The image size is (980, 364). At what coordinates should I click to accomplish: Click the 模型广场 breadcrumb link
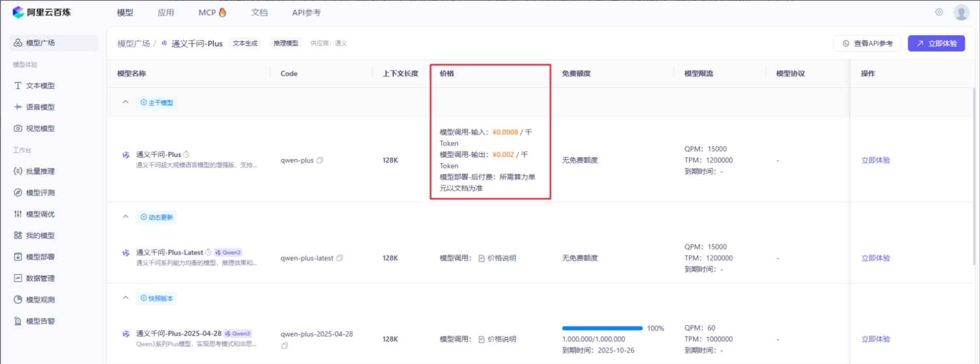coord(134,44)
